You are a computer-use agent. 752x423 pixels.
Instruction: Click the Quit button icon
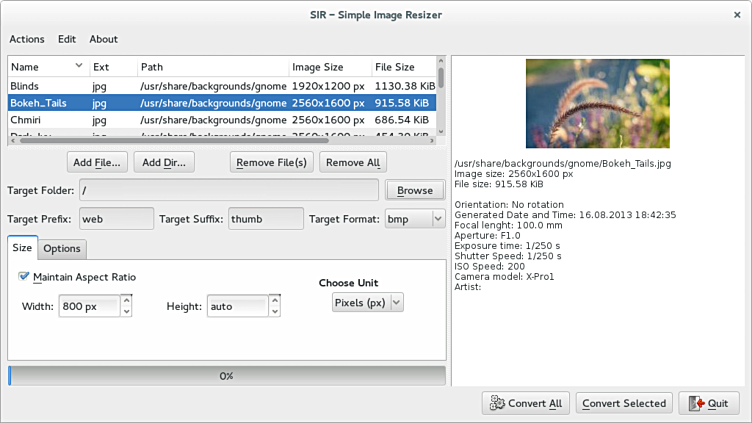696,403
